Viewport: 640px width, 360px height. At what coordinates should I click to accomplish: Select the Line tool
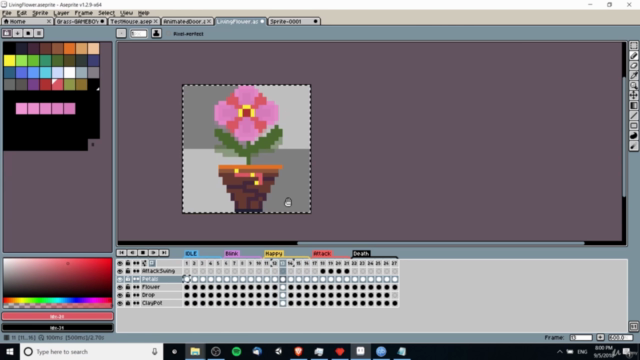coord(633,116)
